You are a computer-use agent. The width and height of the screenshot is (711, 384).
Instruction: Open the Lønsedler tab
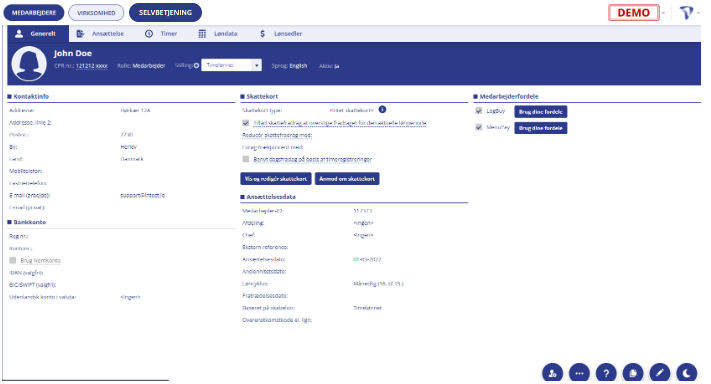click(x=281, y=34)
